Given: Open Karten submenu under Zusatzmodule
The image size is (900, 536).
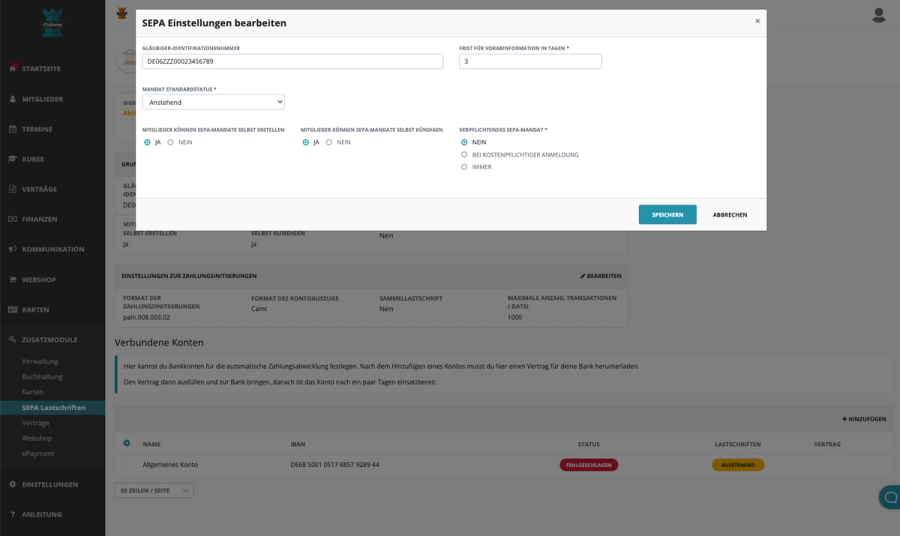Looking at the screenshot, I should click(33, 392).
